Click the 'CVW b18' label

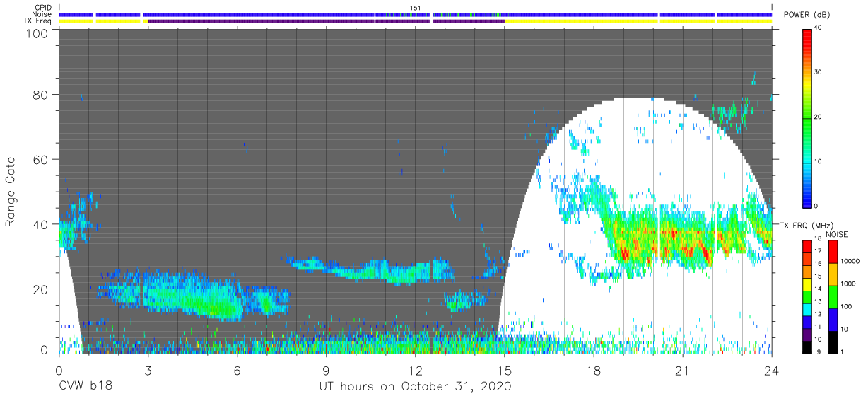point(86,387)
